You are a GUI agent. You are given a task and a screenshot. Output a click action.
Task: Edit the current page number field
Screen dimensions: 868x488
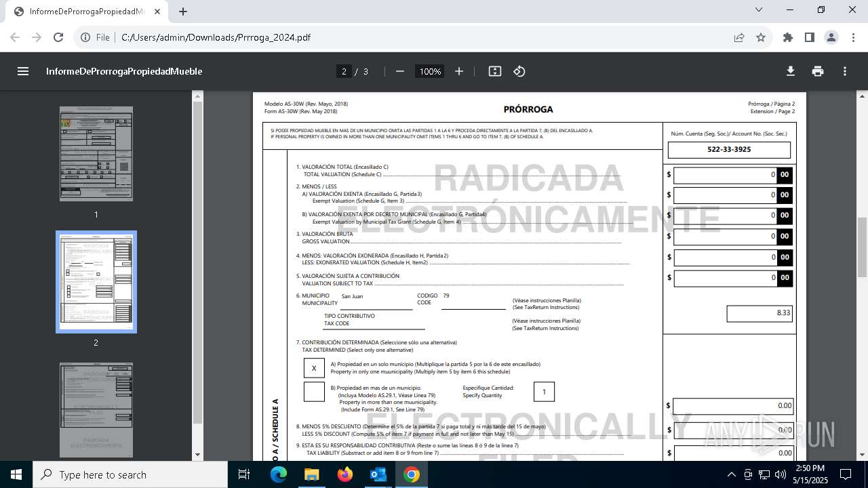344,71
